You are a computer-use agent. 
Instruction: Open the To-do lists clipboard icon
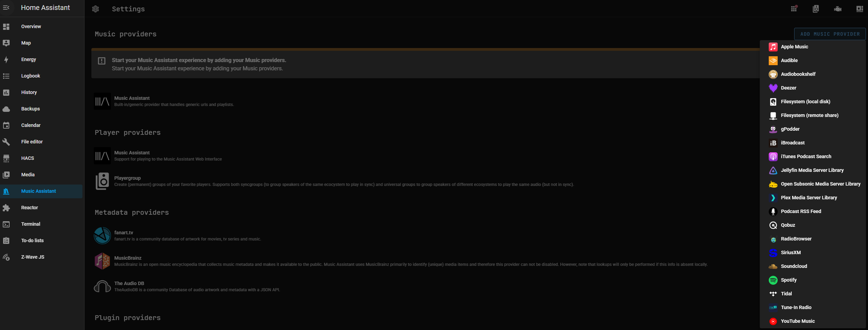pyautogui.click(x=6, y=240)
